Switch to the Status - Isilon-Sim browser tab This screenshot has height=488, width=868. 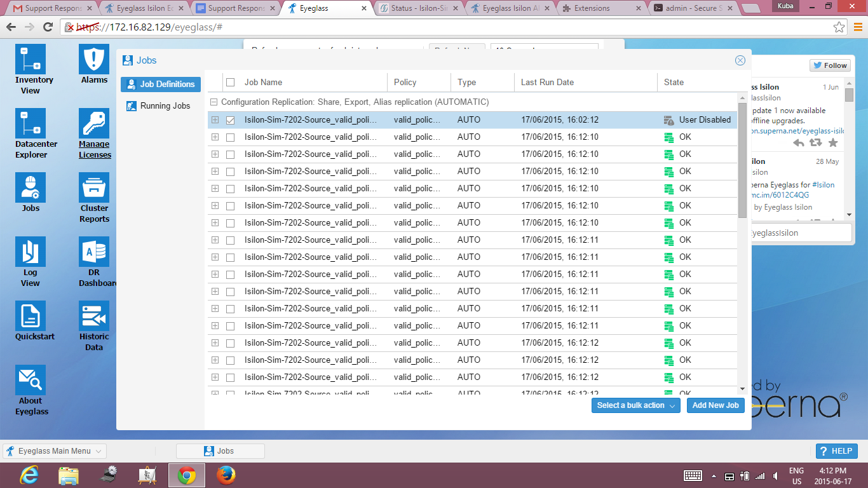click(x=419, y=8)
